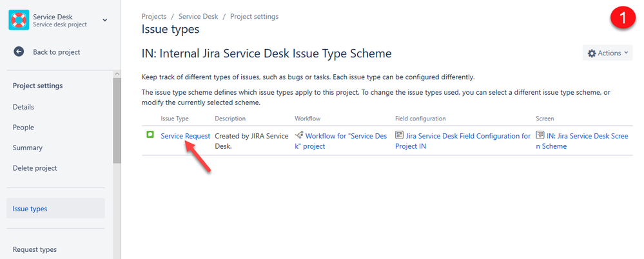
Task: Click the sidebar vertical scrollbar thumb
Action: [117, 120]
